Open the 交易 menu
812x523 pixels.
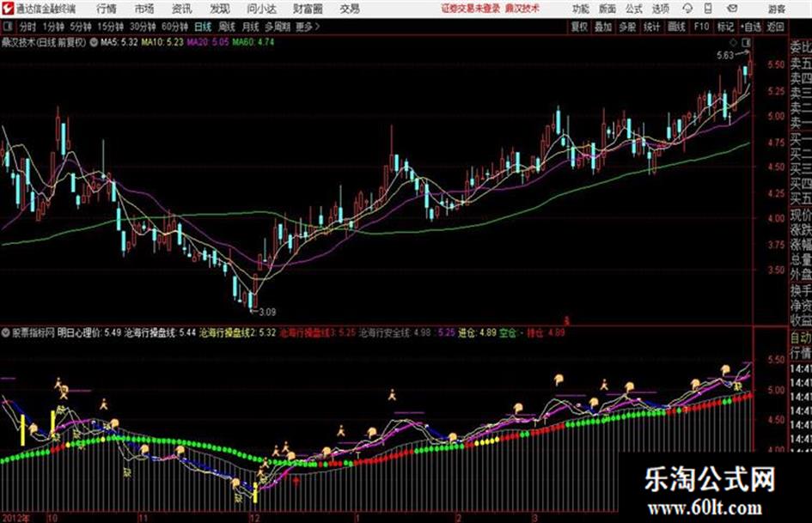(350, 9)
